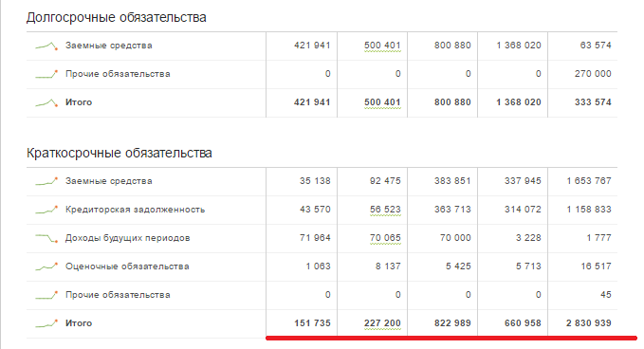The width and height of the screenshot is (644, 349).
Task: Click the Кредиторская задолженность trend sparkline
Action: [46, 210]
